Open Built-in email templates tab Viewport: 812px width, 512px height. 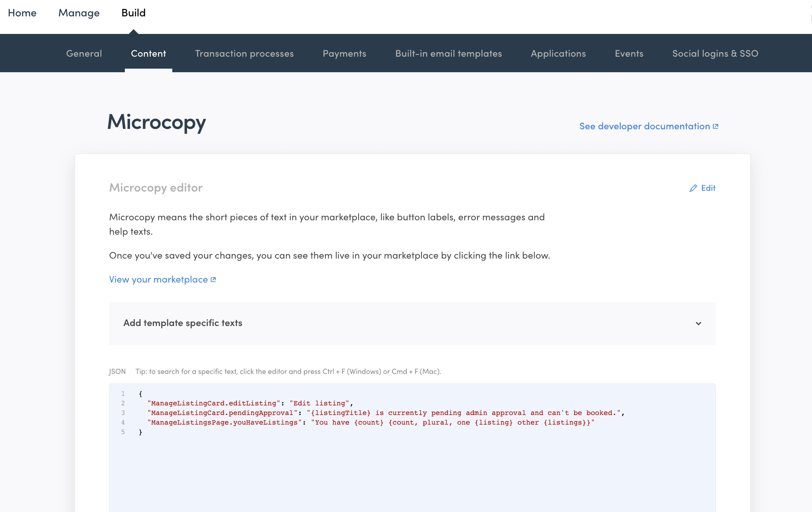pos(449,53)
